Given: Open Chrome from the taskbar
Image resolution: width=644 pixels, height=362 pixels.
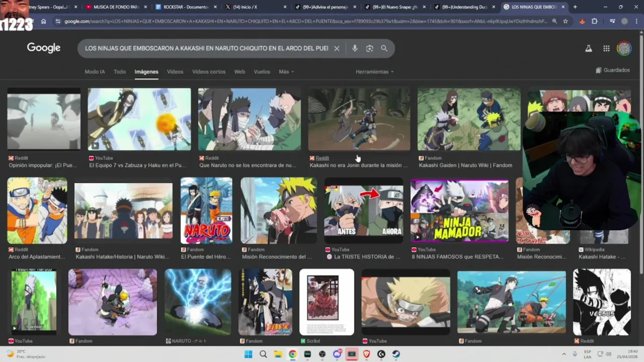Looking at the screenshot, I should 292,354.
